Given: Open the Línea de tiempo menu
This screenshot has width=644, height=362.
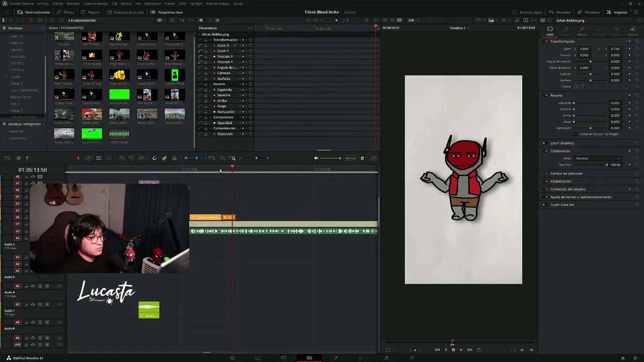Looking at the screenshot, I should pos(96,4).
